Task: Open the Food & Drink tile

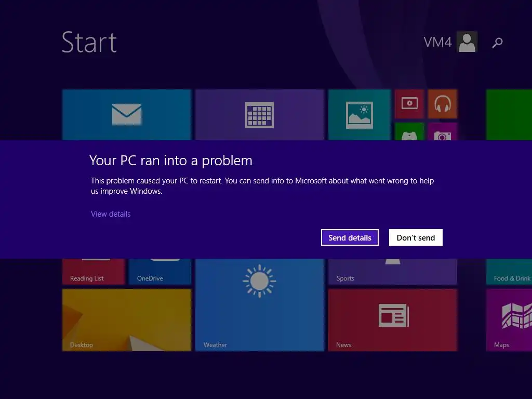Action: [509, 271]
